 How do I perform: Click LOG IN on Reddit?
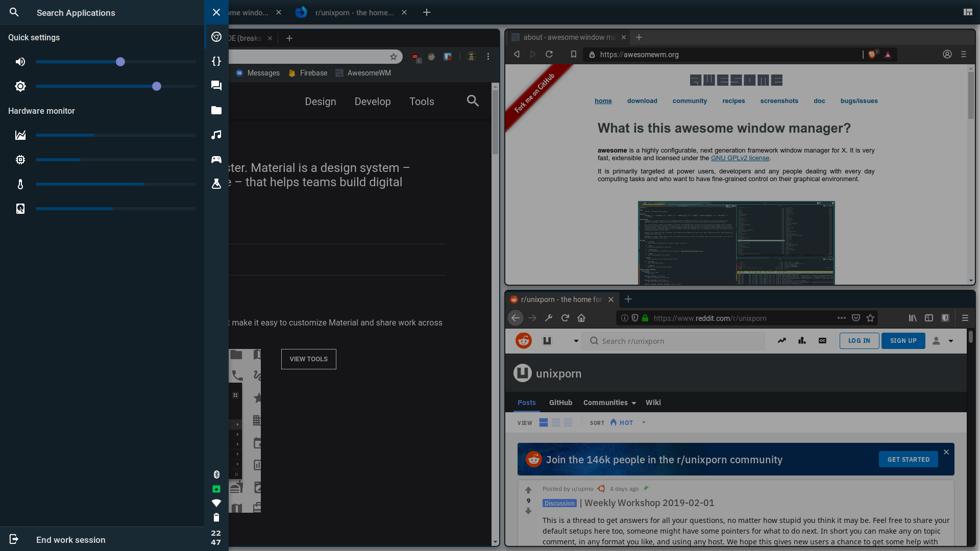click(859, 341)
